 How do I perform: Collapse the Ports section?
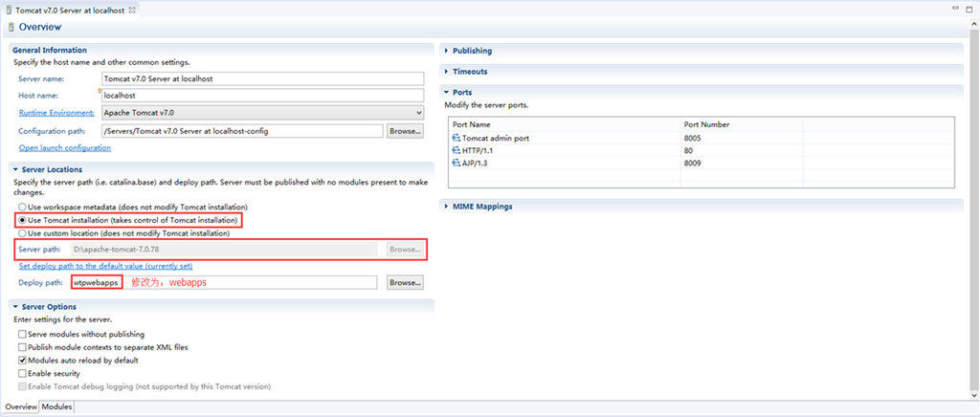pos(447,92)
